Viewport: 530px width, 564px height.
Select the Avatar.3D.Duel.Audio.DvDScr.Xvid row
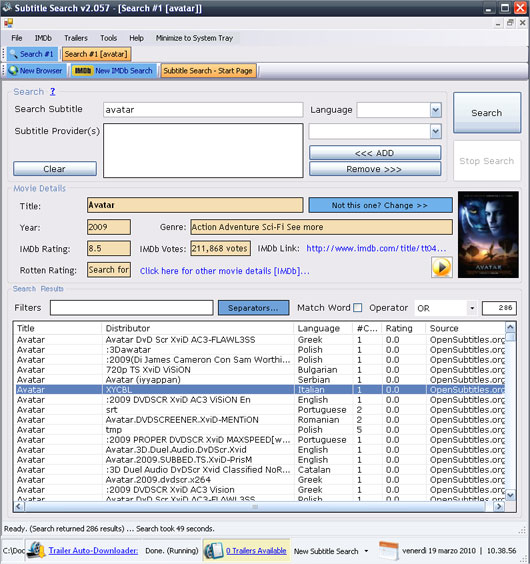point(261,450)
